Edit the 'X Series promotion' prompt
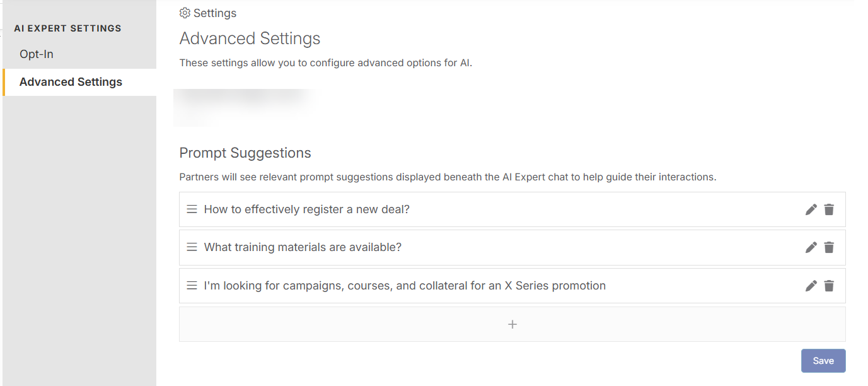The height and width of the screenshot is (386, 868). tap(811, 286)
